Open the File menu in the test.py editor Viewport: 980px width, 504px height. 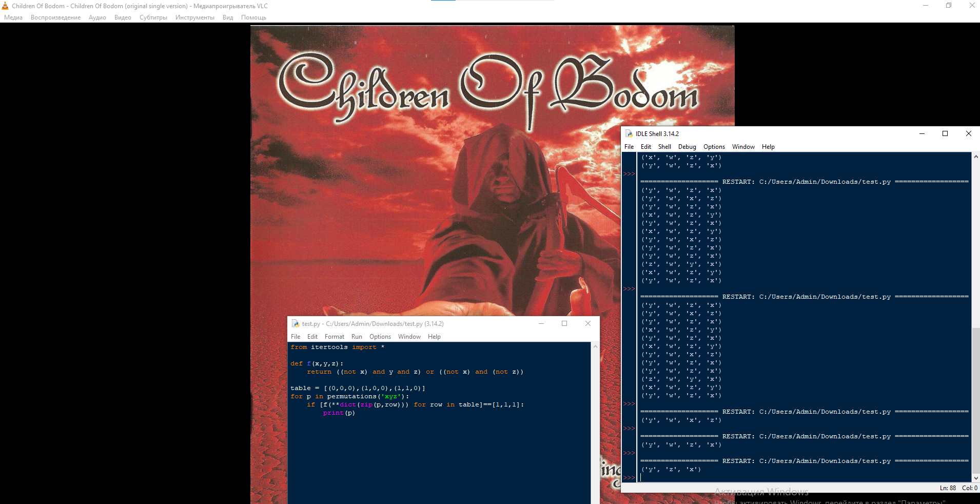pos(296,337)
